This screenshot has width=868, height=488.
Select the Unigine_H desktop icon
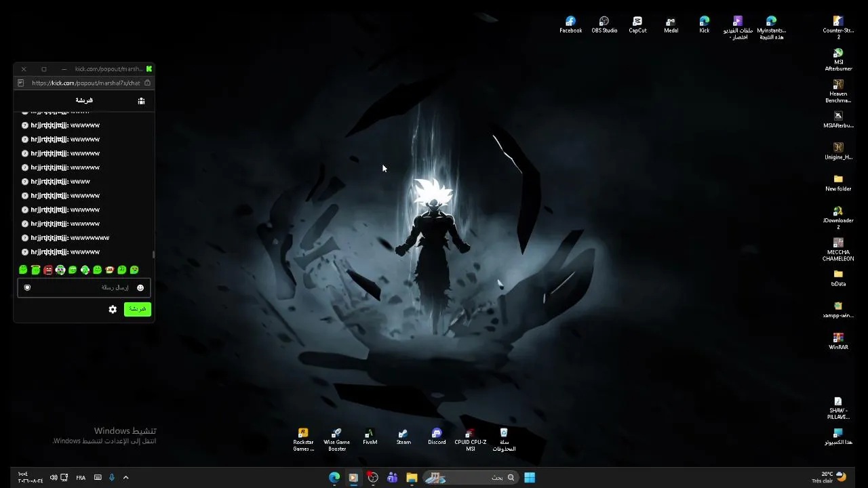pos(838,152)
